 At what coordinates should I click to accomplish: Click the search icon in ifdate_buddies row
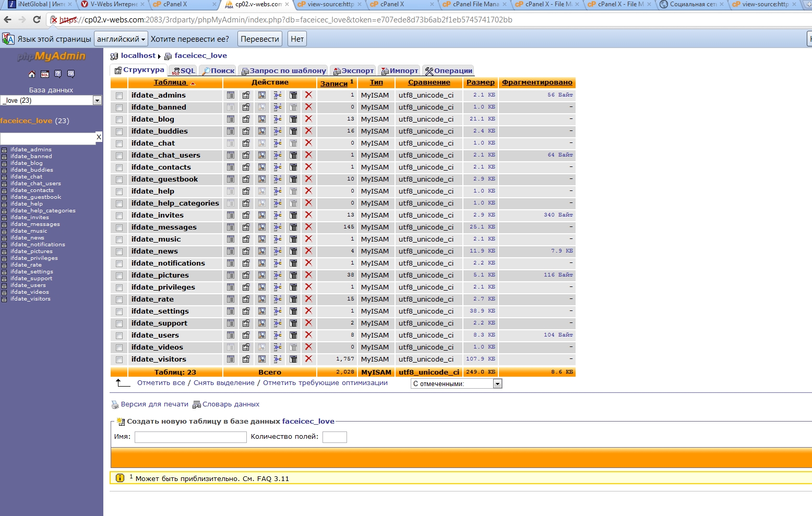[x=262, y=131]
